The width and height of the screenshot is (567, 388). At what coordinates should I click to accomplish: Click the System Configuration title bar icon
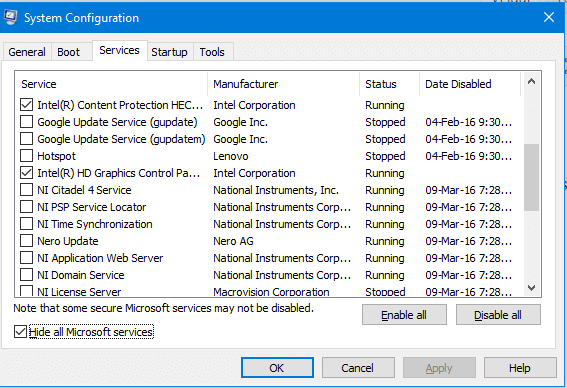(x=10, y=17)
